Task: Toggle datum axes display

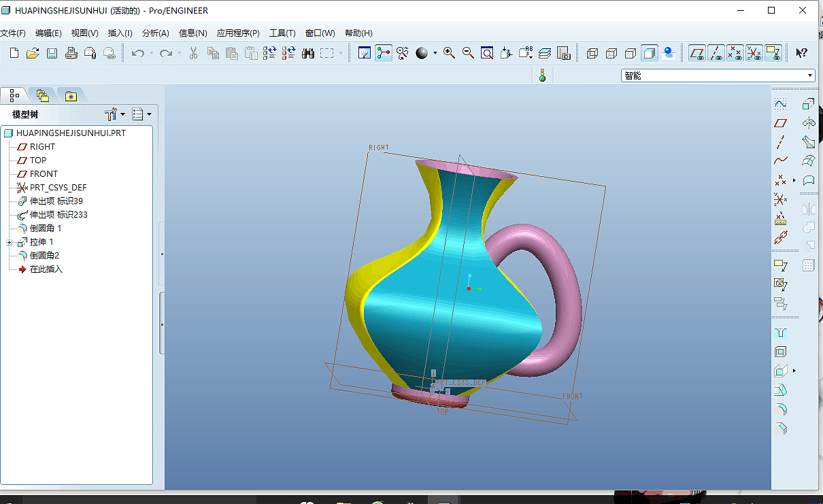Action: (716, 53)
